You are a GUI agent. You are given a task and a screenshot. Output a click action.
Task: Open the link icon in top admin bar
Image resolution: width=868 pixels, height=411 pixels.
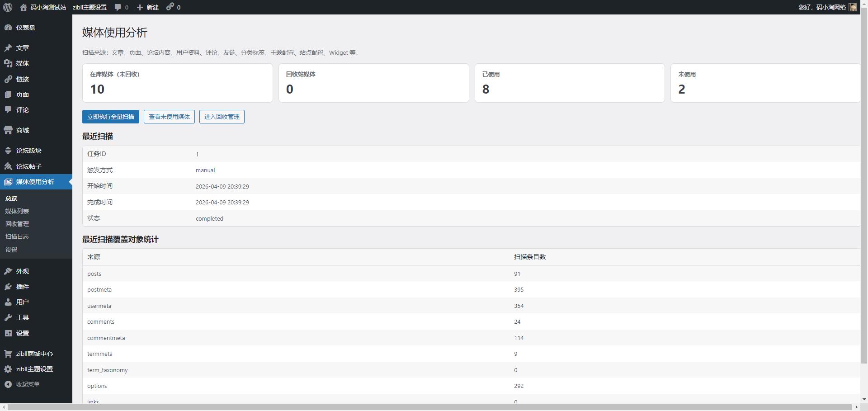(x=170, y=7)
